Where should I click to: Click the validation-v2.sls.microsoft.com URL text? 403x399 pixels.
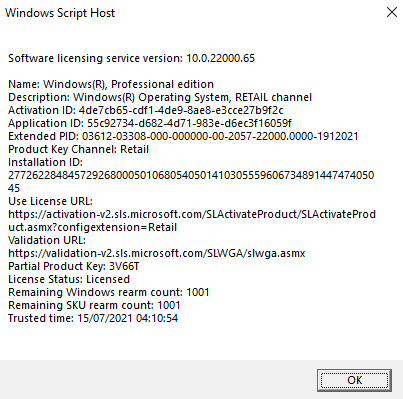(157, 253)
